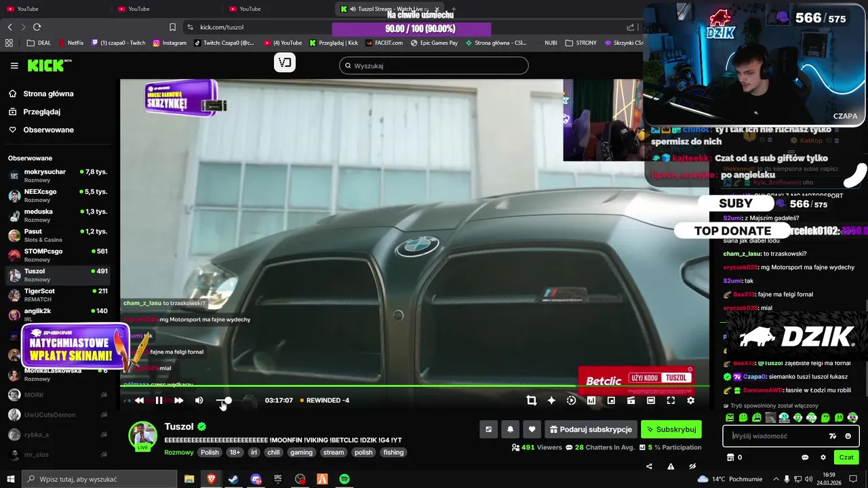The image size is (868, 488).
Task: Open Steam from the taskbar
Action: [x=233, y=479]
